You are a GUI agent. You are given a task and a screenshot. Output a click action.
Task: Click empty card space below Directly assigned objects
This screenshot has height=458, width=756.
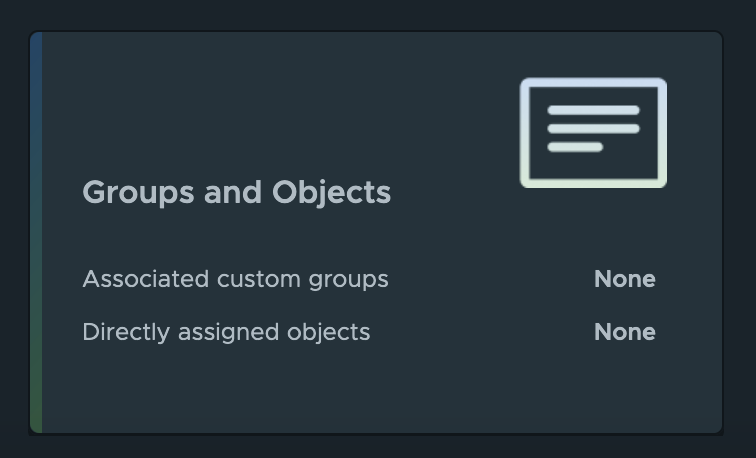point(300,392)
